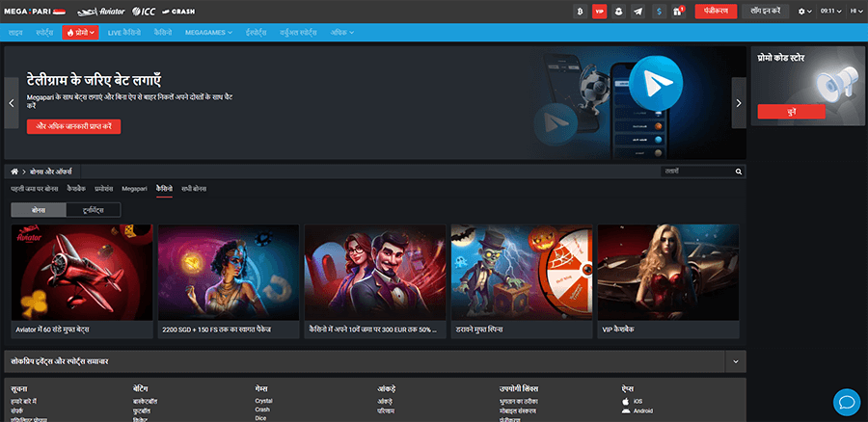
Task: Open the वर्चुअल स्पोर्ट्स menu item
Action: (x=298, y=33)
